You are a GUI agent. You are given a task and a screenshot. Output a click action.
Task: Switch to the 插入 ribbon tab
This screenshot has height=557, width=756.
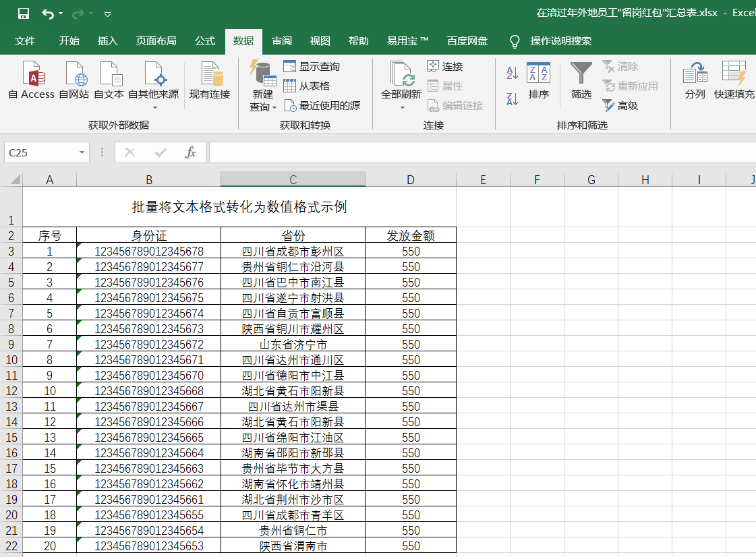tap(107, 41)
